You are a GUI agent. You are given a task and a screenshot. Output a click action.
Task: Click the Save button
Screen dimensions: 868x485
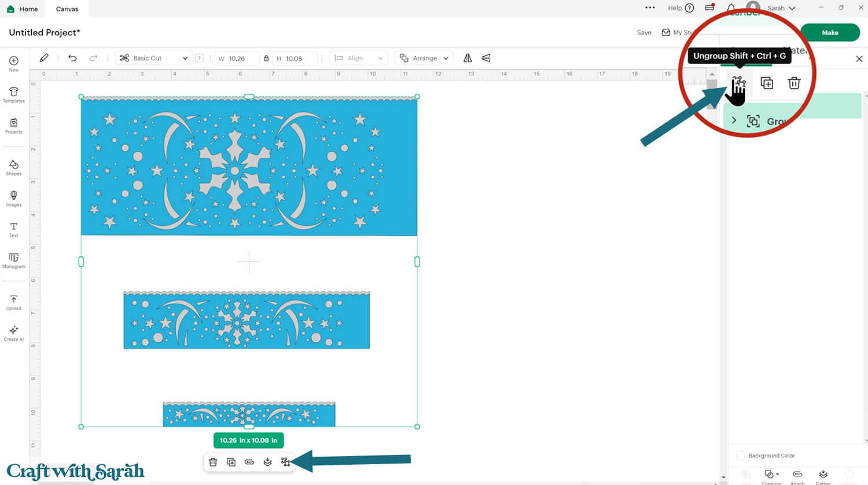(644, 32)
